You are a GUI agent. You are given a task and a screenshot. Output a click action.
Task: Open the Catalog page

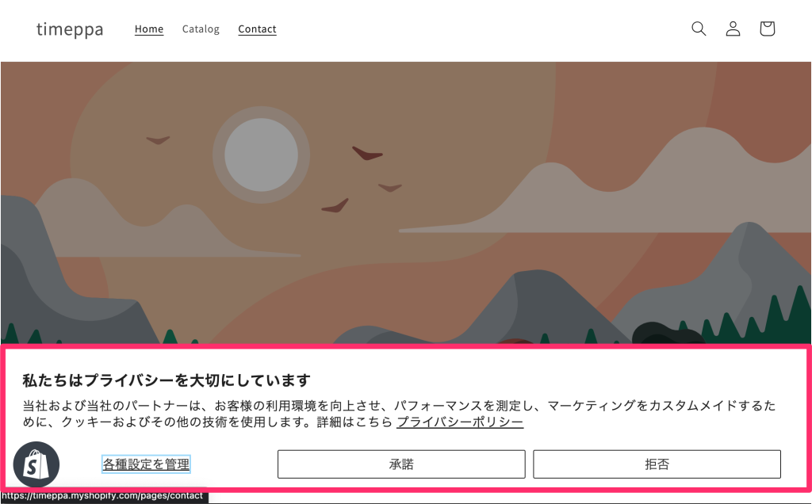coord(200,29)
